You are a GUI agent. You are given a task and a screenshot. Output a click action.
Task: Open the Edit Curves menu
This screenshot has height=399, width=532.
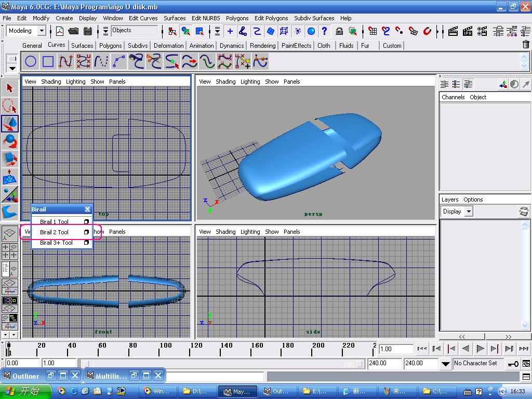click(x=143, y=18)
